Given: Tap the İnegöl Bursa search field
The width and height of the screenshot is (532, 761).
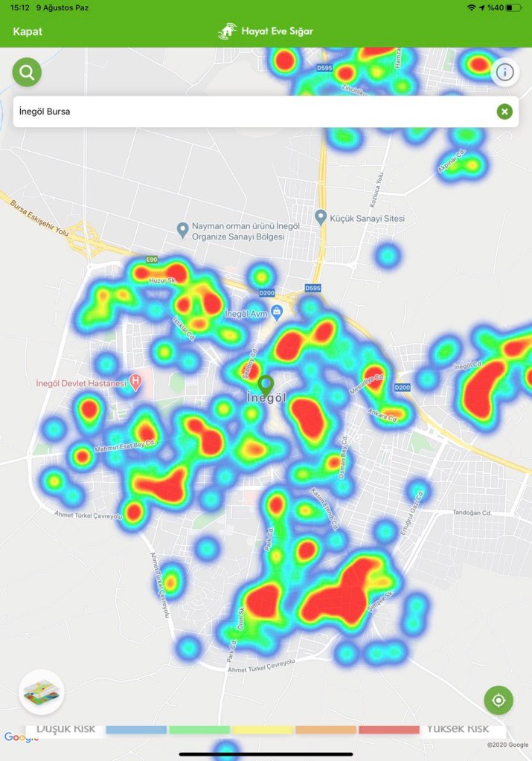Looking at the screenshot, I should click(253, 112).
